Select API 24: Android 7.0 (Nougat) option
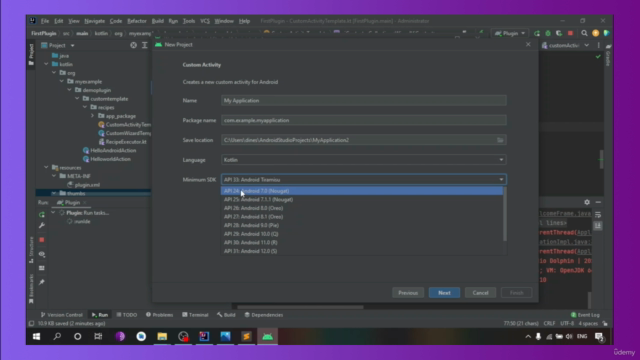Image resolution: width=640 pixels, height=360 pixels. (362, 191)
